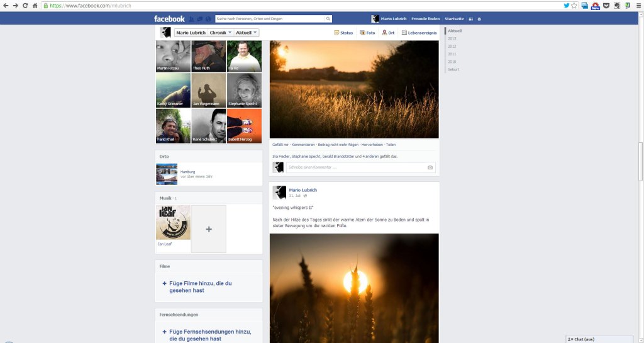Viewport: 644px width, 343px height.
Task: Open the post audience globe selector
Action: [x=306, y=196]
